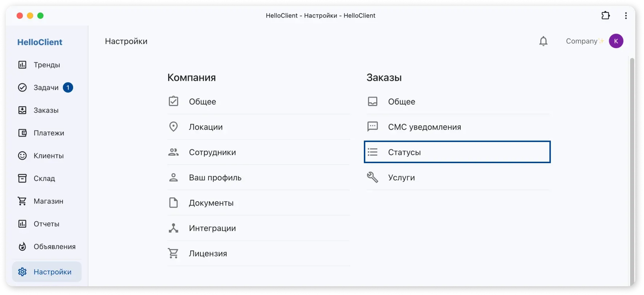644x295 pixels.
Task: Click the Задачи checkmark circle icon
Action: click(22, 87)
